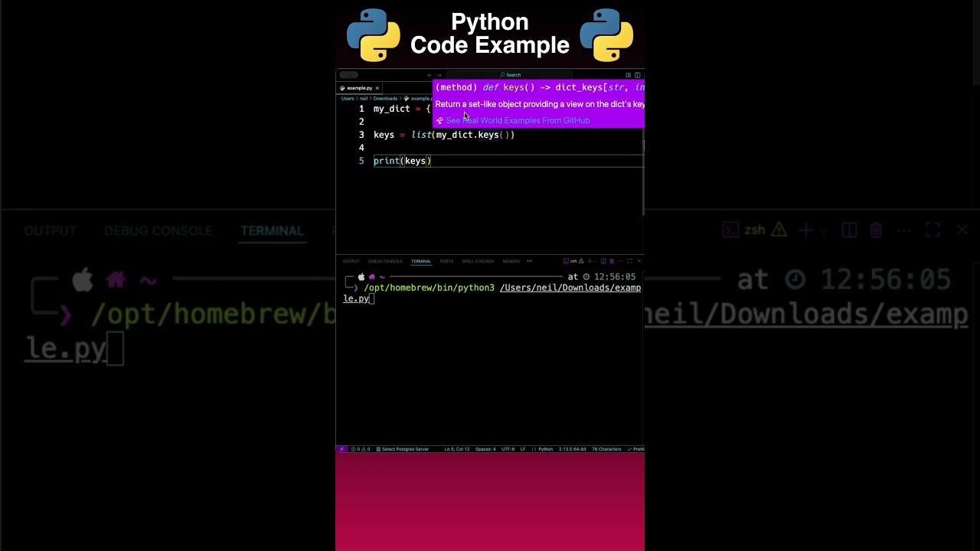This screenshot has width=980, height=551.
Task: Go back with the left navigation arrow
Action: 429,75
